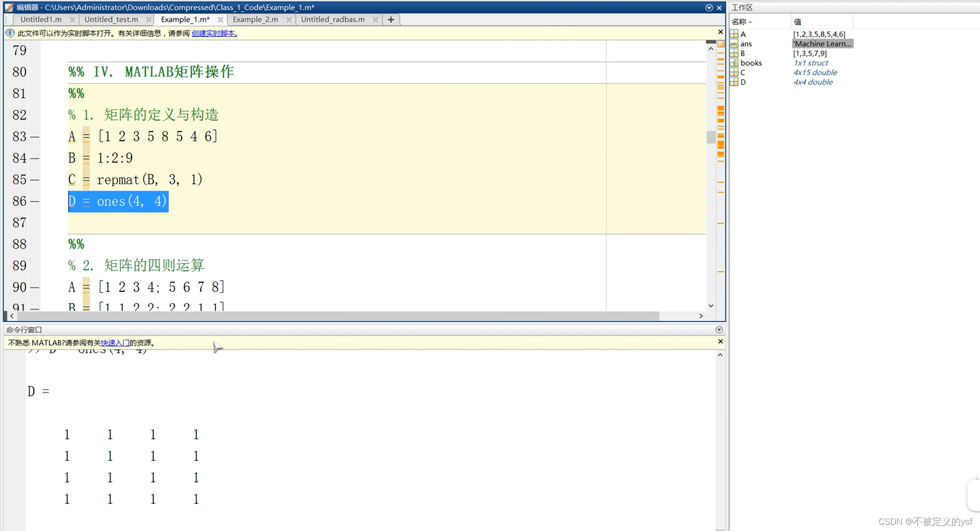Click the orange code analyzer status indicator
This screenshot has height=531, width=980.
[721, 44]
